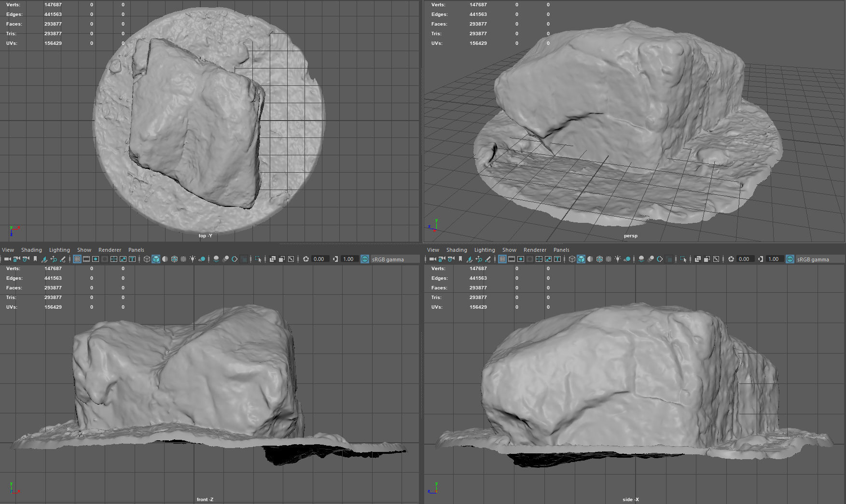Toggle Grid display in front view toolbar
The height and width of the screenshot is (504, 846).
77,259
